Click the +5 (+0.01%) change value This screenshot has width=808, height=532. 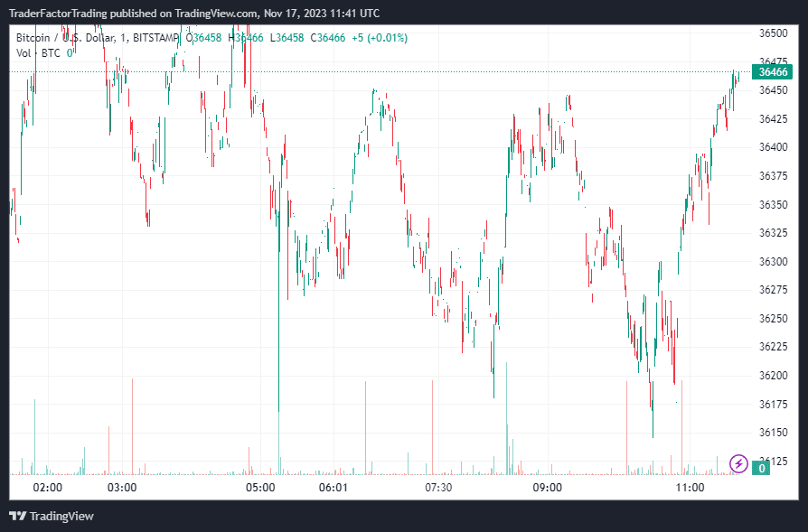(x=380, y=38)
